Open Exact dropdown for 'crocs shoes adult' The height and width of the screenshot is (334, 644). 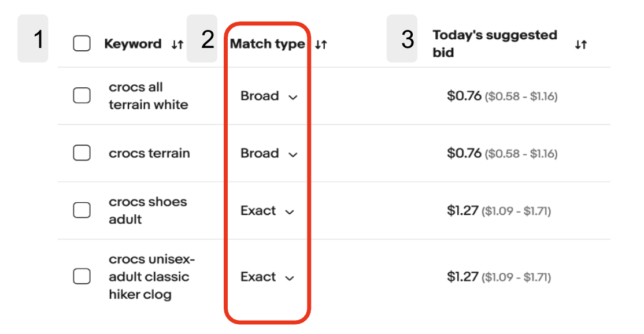pos(268,211)
